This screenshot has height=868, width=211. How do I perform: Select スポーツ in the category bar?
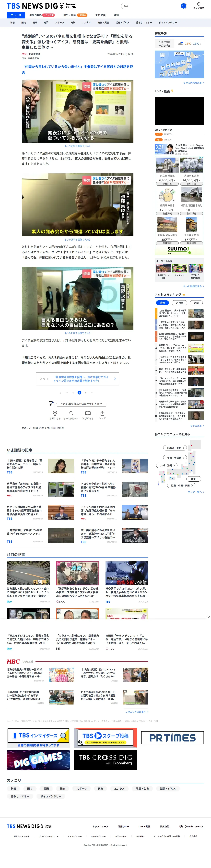pos(59,23)
